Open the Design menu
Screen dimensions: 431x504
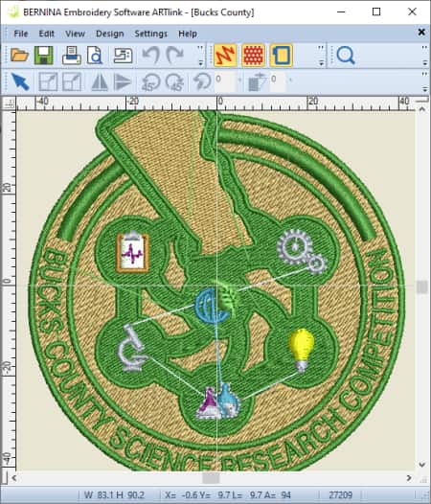coord(110,34)
